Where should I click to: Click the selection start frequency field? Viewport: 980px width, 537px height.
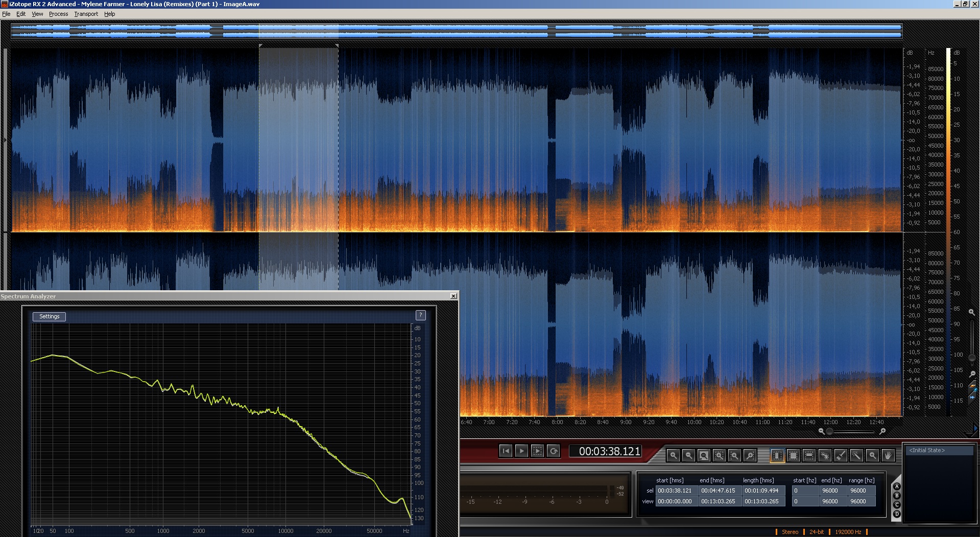[x=805, y=491]
